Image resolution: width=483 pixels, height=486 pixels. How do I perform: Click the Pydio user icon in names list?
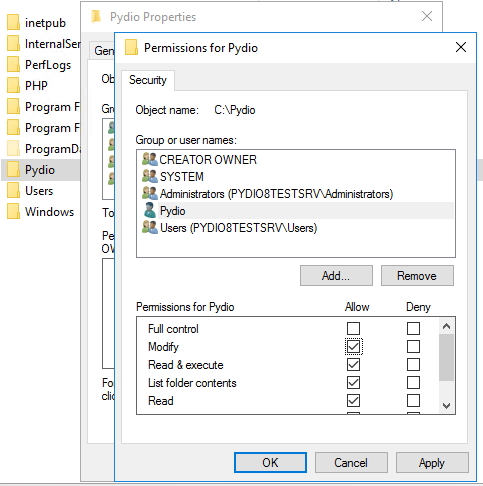click(150, 210)
